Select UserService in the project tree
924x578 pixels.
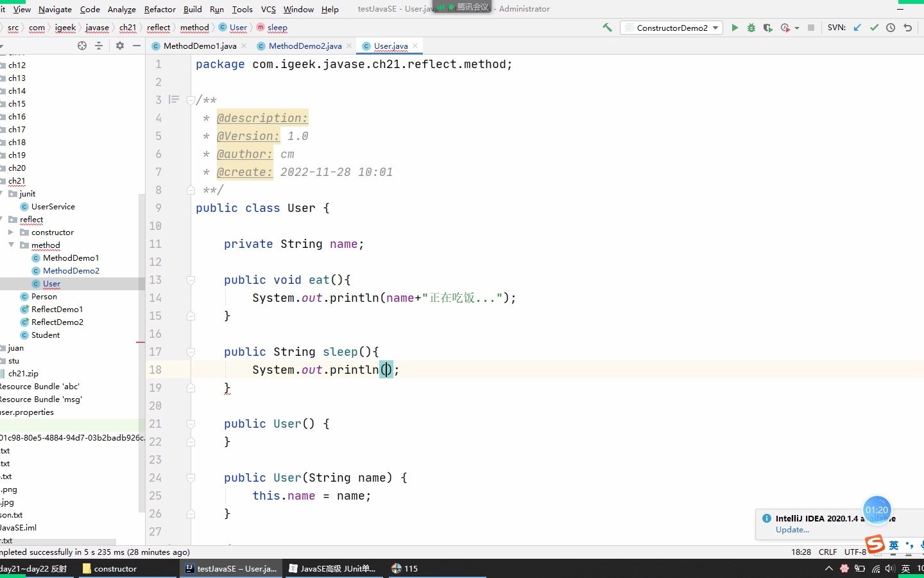tap(53, 206)
